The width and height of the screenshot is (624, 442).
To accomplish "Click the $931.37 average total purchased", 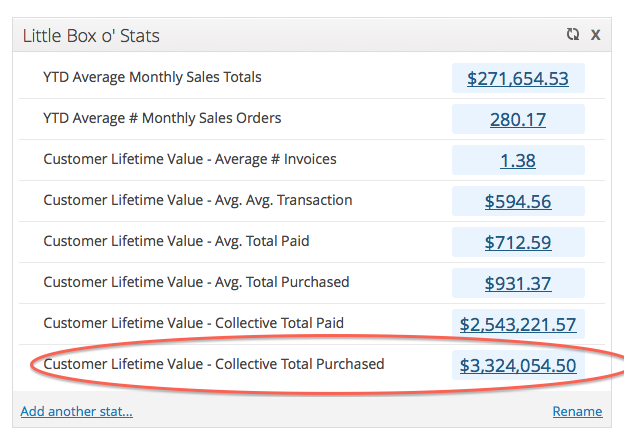I will 518,283.
